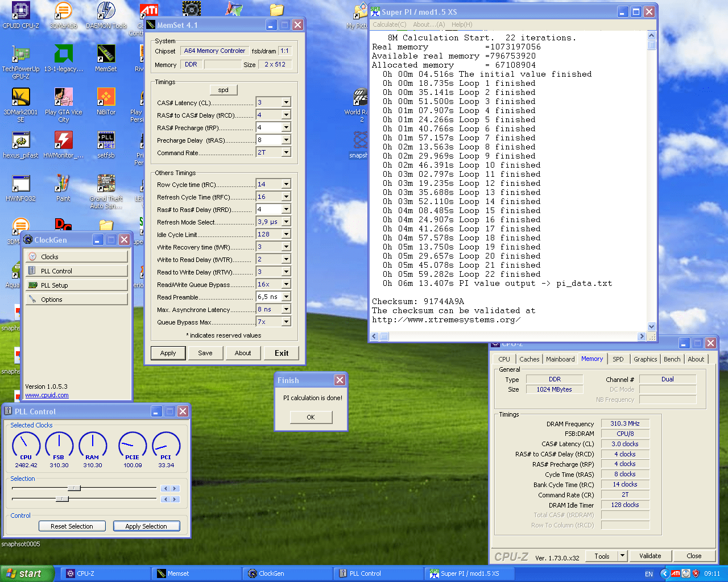Expand RAS# to CAS# Delay dropdown

click(x=286, y=115)
